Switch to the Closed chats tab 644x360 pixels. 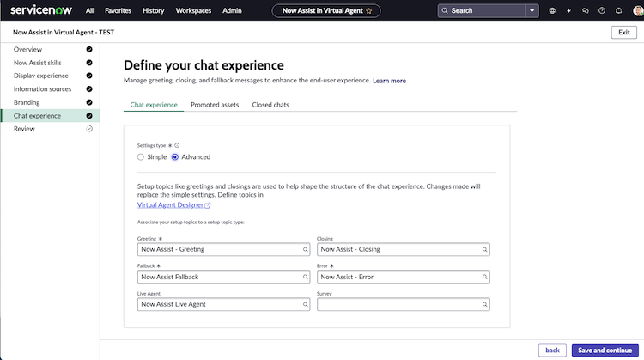(x=270, y=105)
